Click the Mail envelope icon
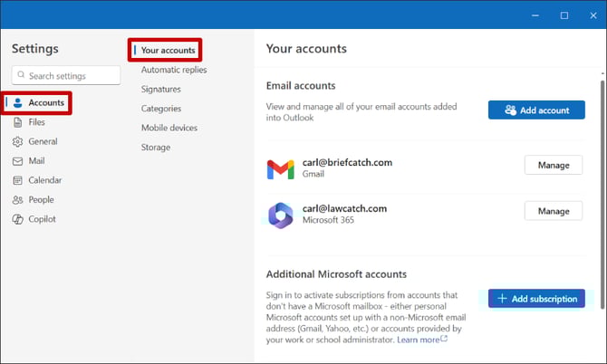Viewport: 607px width, 364px height. tap(17, 161)
